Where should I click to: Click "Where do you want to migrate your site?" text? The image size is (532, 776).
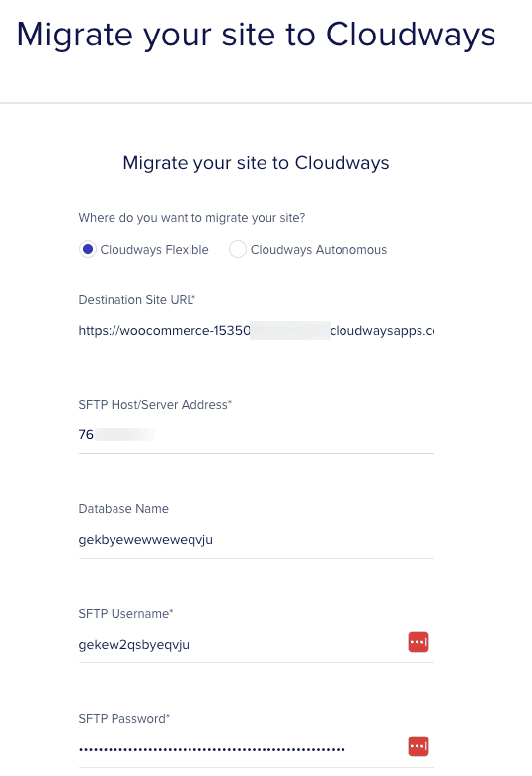tap(192, 218)
